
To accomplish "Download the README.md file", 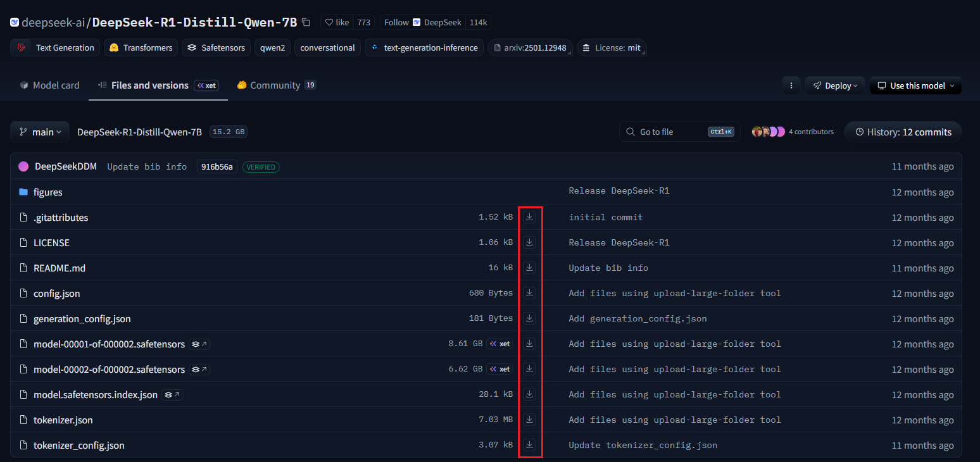I will (x=529, y=268).
